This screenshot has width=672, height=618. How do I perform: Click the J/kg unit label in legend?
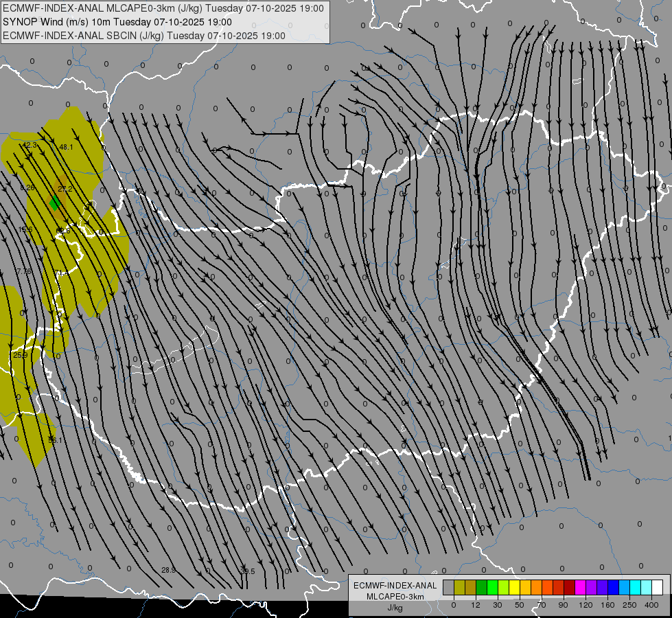(395, 608)
